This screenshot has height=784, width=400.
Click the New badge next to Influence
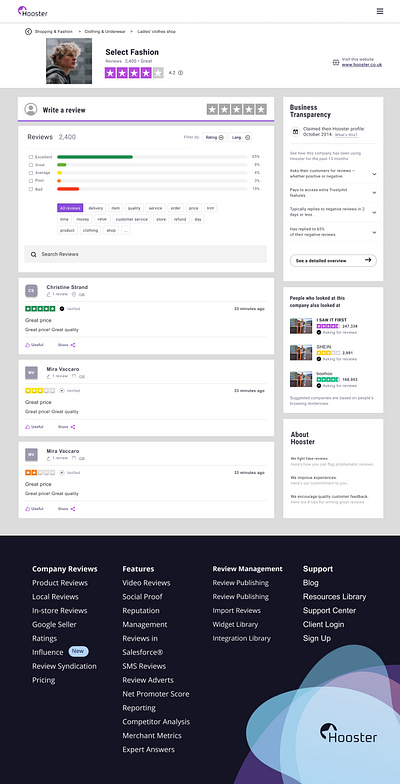tap(78, 652)
